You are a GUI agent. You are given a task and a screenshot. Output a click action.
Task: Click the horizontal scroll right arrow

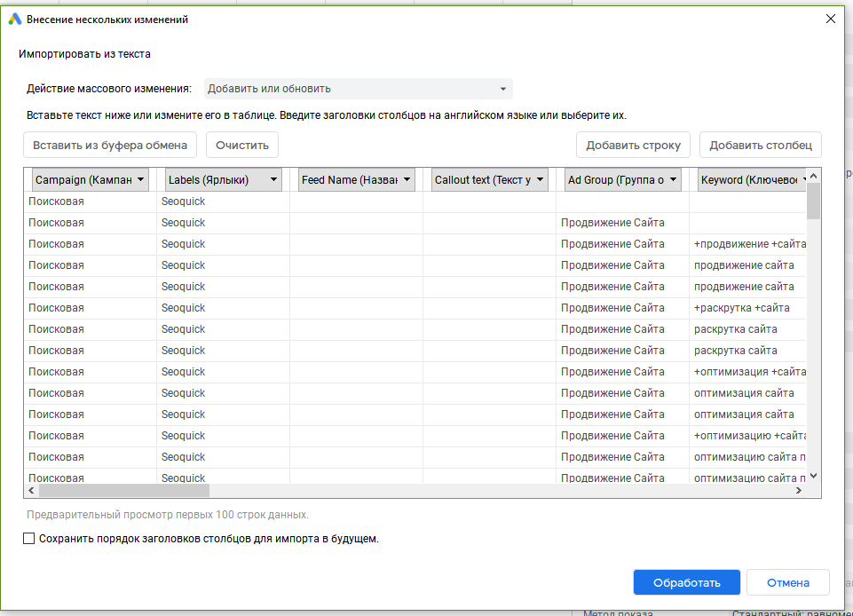coord(799,490)
